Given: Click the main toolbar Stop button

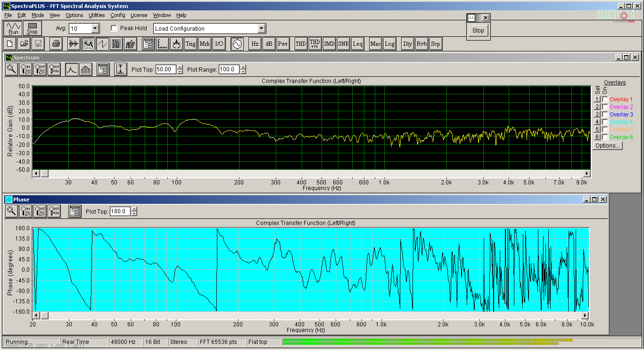Looking at the screenshot, I should click(32, 28).
